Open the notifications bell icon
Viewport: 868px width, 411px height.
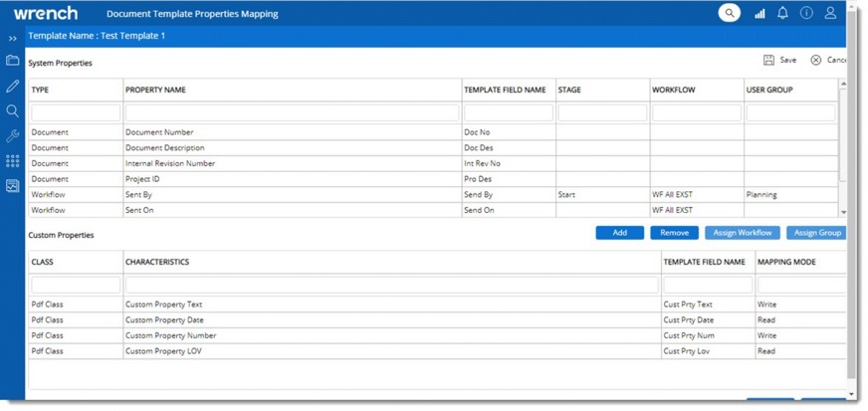[782, 13]
